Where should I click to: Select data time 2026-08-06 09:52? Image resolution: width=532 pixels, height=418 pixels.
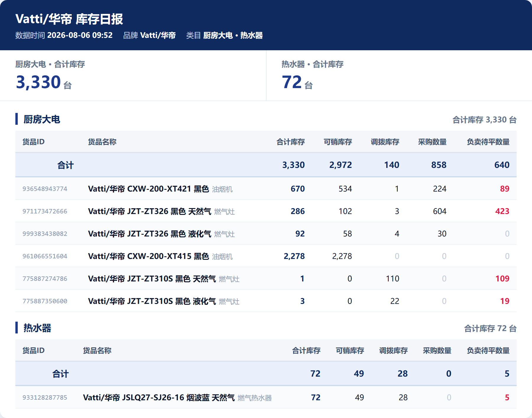pyautogui.click(x=80, y=35)
